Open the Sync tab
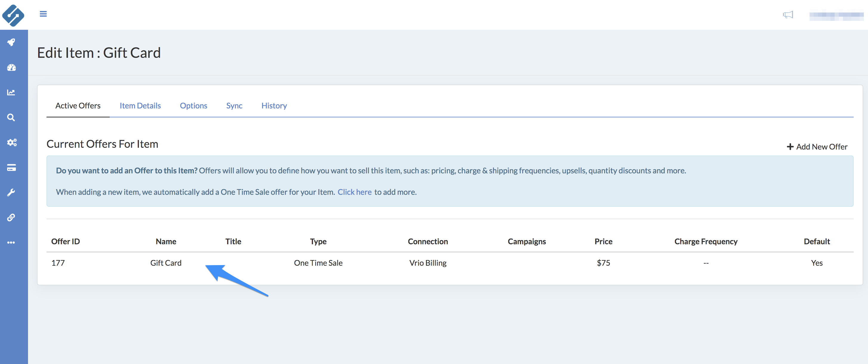Viewport: 868px width, 364px height. [234, 106]
